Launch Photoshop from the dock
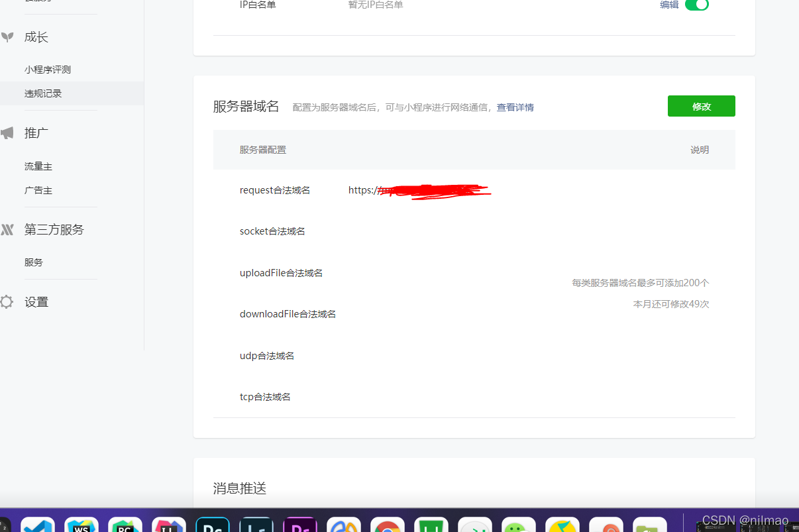 [x=213, y=527]
